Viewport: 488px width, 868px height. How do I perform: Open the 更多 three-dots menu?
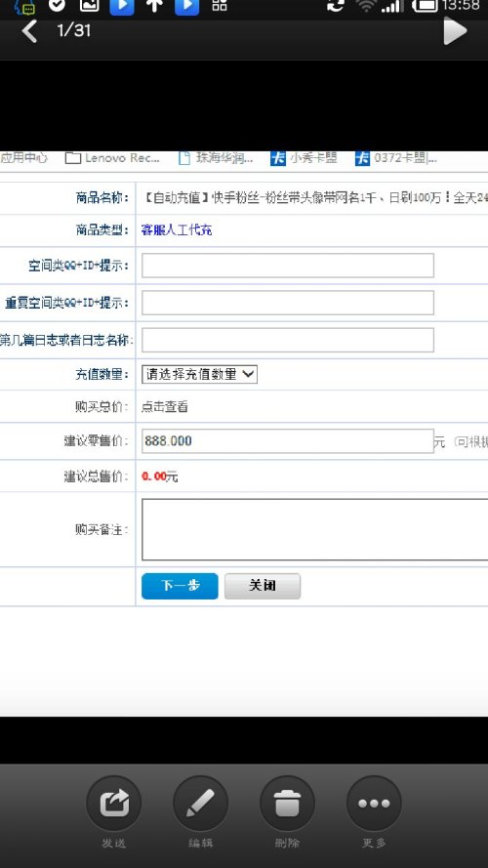(374, 803)
